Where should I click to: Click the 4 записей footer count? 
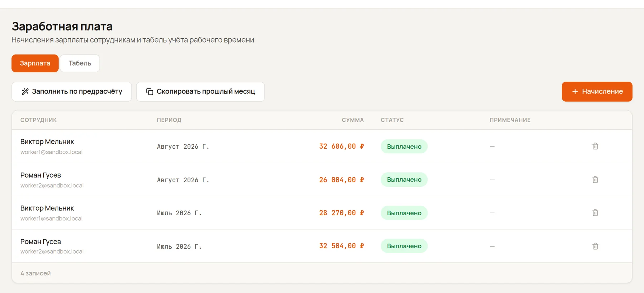point(35,273)
